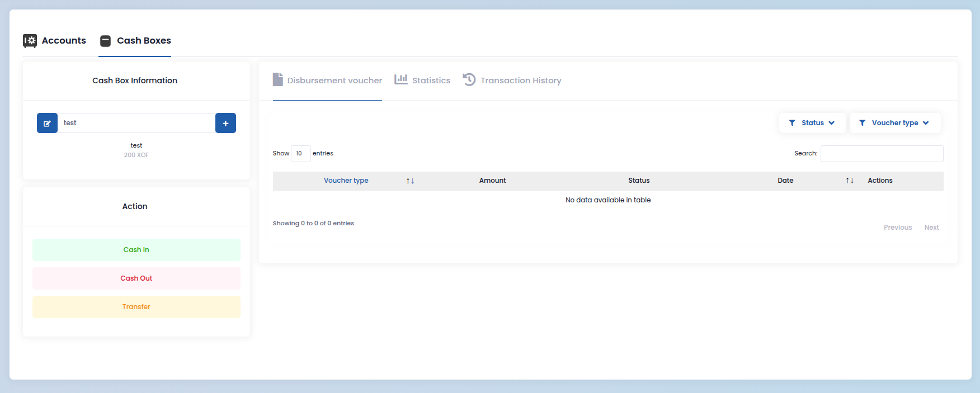Click the Status column header
980x393 pixels.
pyautogui.click(x=639, y=181)
